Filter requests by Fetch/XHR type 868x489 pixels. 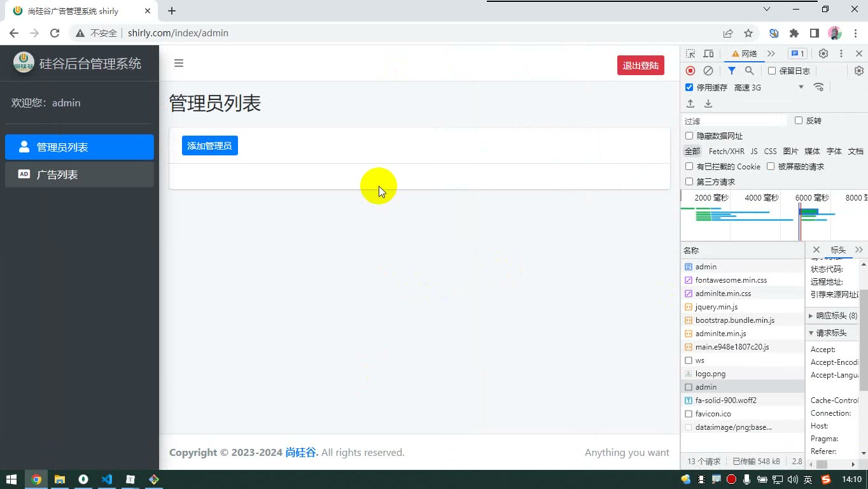tap(726, 151)
